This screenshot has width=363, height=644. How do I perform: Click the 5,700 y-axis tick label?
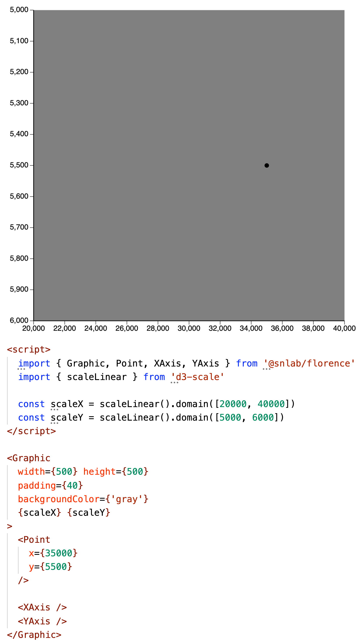pyautogui.click(x=19, y=227)
